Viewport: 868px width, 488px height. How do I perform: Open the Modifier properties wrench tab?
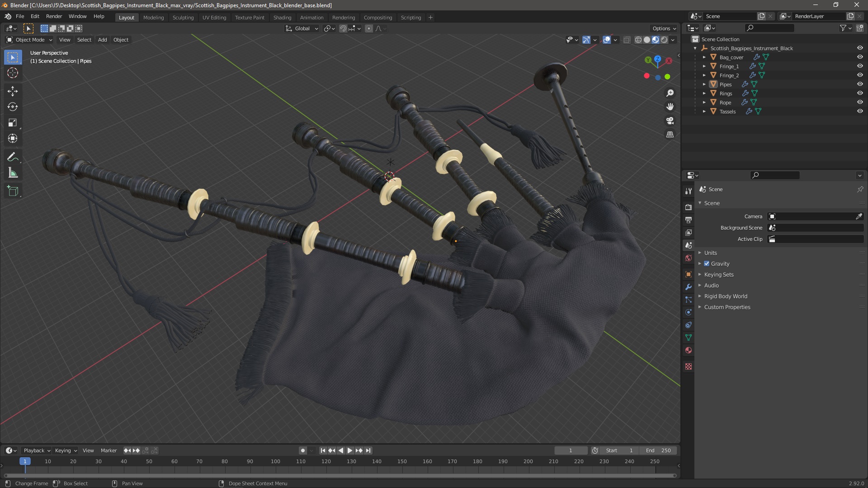(689, 287)
